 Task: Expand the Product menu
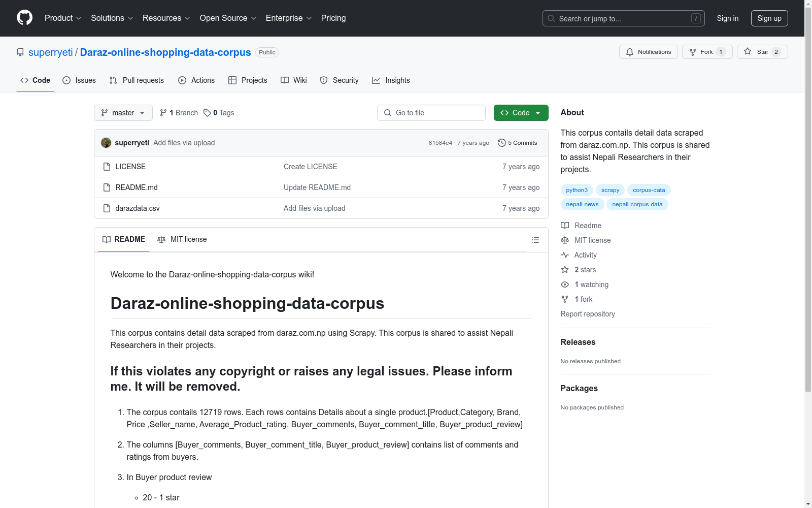tap(63, 18)
